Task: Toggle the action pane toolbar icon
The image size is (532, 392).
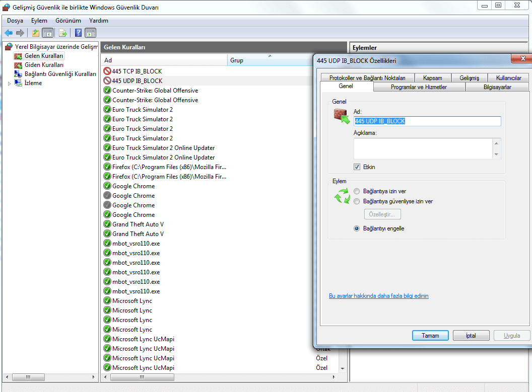Action: (x=91, y=33)
